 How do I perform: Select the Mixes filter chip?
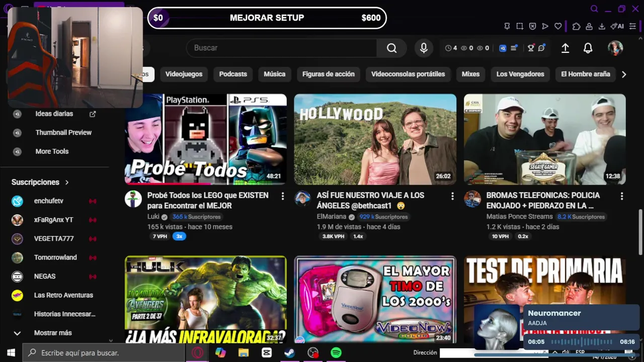470,74
